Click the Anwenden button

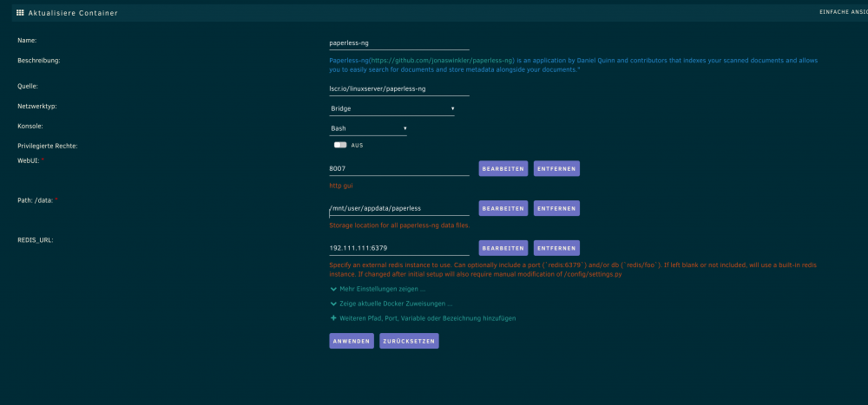pos(352,341)
